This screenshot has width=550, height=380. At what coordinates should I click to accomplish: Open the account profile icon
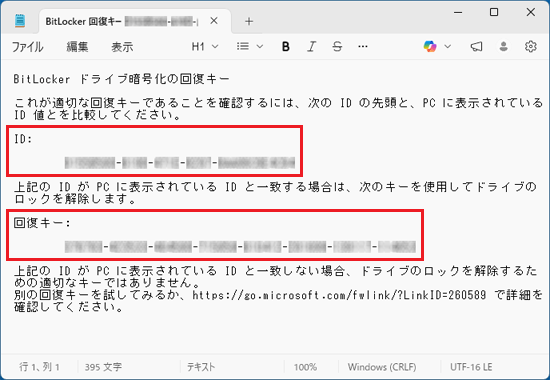click(504, 46)
